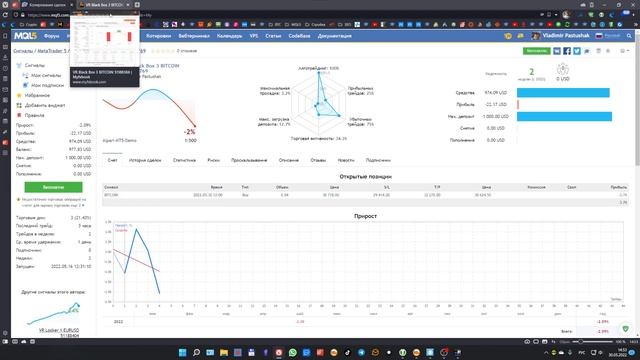Viewport: 640px width, 360px height.
Task: Open the Форум menu item
Action: [51, 36]
